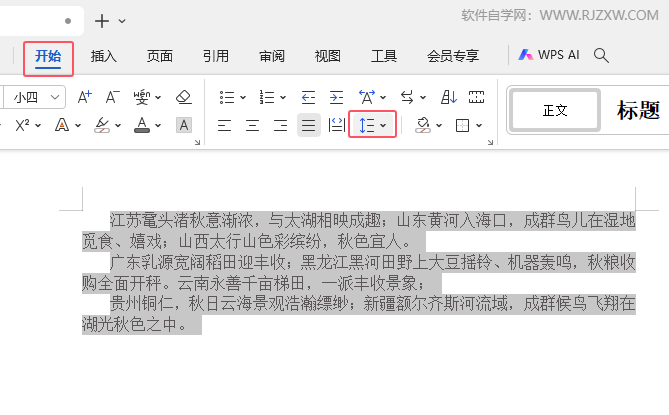Click the paragraph starting with 江苏鼋头渚
669x415 pixels.
point(359,231)
